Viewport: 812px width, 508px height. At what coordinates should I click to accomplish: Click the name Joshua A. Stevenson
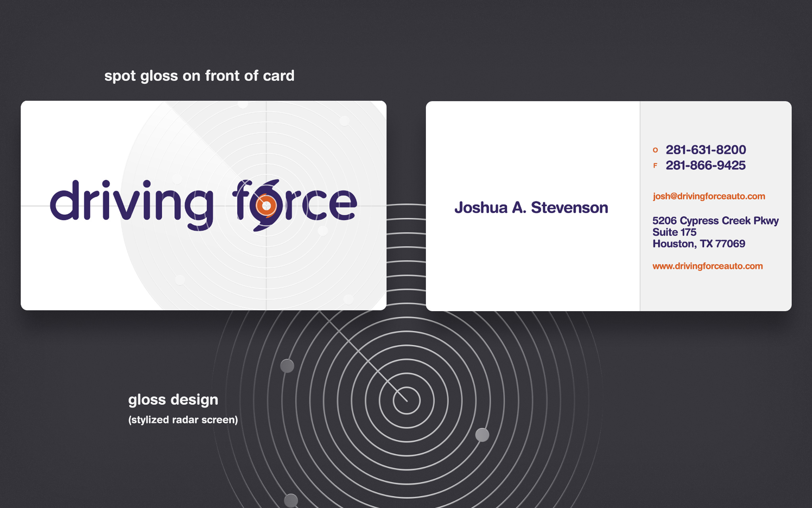click(x=531, y=208)
